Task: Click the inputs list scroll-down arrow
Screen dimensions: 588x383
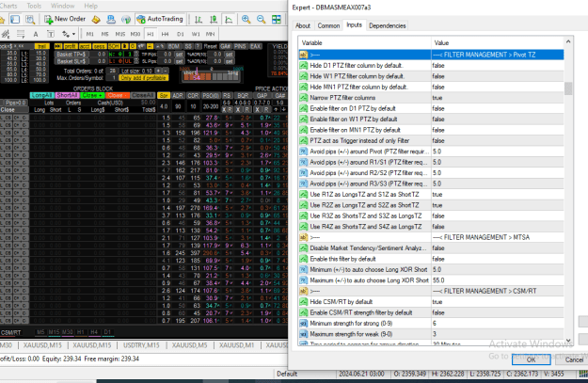Action: [568, 341]
